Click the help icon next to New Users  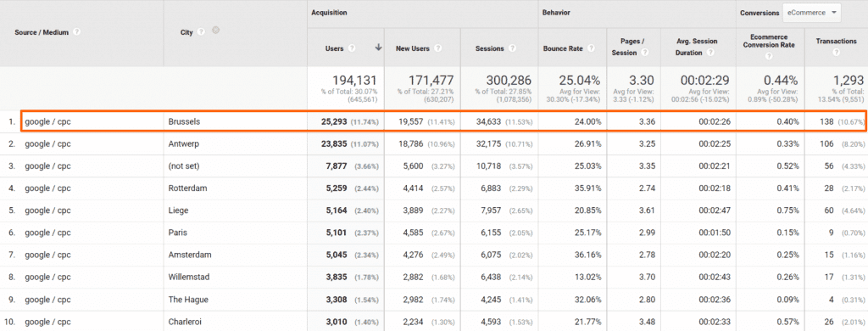438,48
